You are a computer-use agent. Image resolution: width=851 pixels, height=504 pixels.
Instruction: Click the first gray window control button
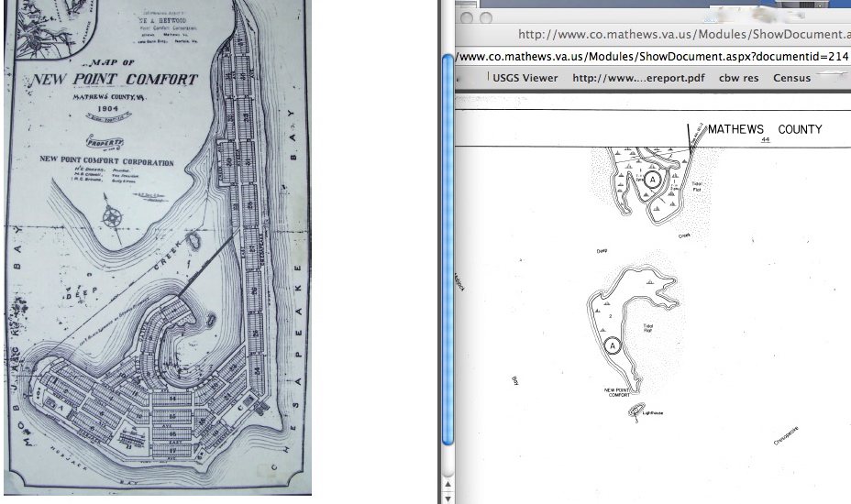465,17
